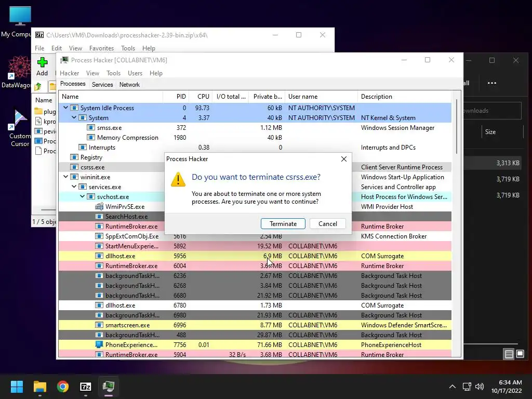Open the Edit menu in 7-Zip

56,48
